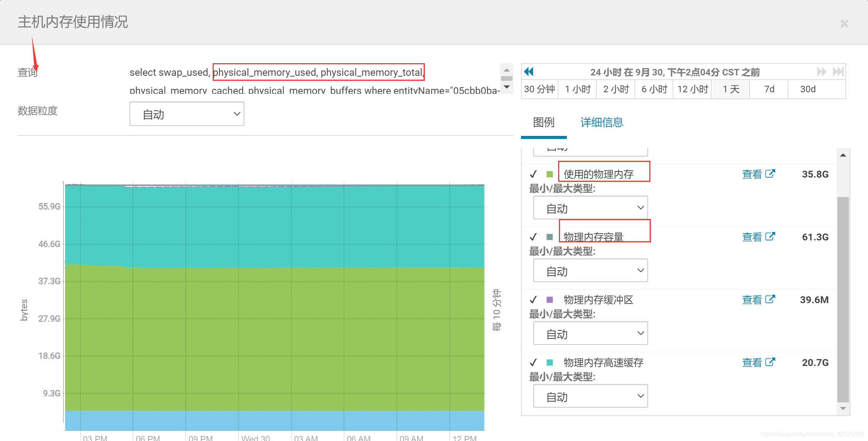This screenshot has height=441, width=868.
Task: Close the 主机内存使用情况 dialog
Action: 844,24
